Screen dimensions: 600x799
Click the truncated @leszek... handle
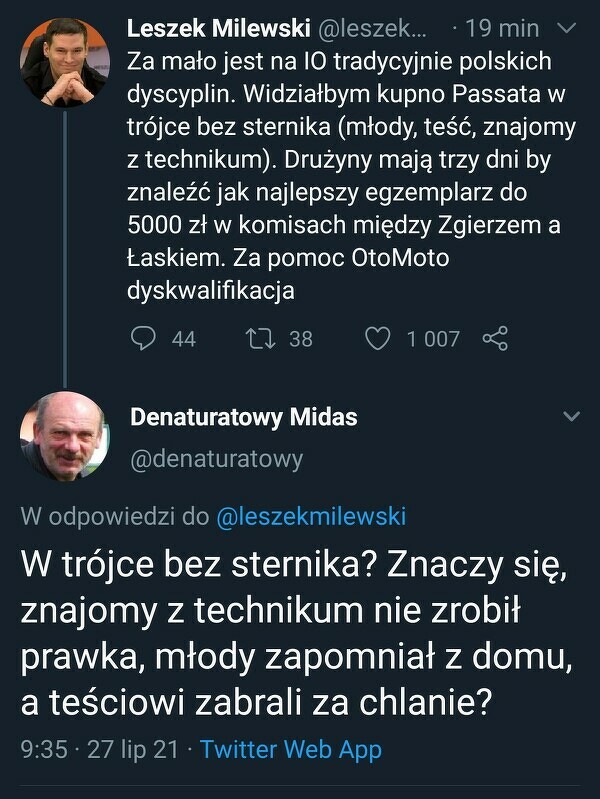[x=365, y=31]
